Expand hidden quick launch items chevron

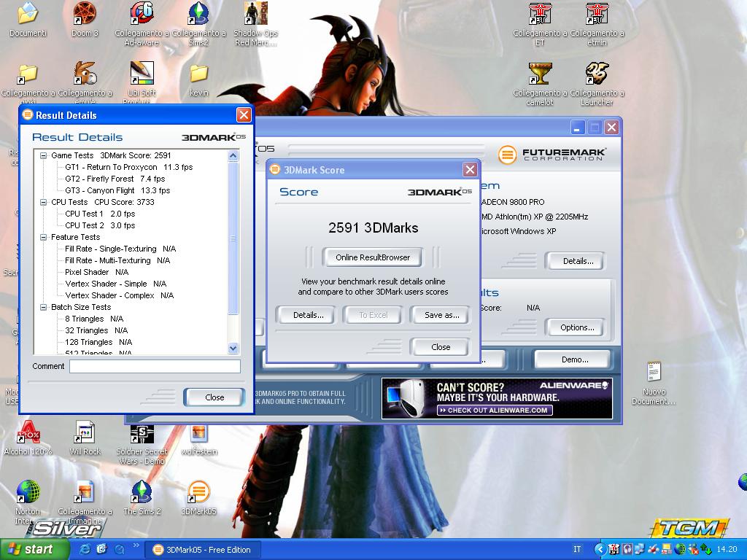pyautogui.click(x=136, y=545)
